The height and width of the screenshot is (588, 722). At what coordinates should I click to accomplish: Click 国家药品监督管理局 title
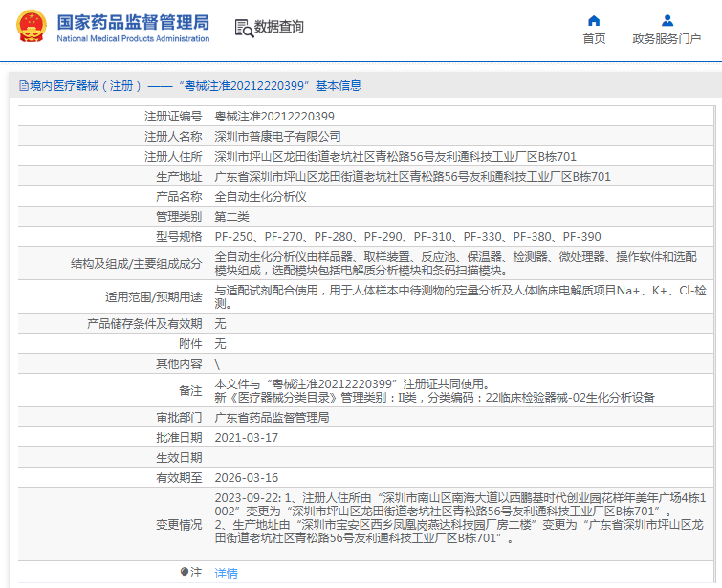(133, 22)
